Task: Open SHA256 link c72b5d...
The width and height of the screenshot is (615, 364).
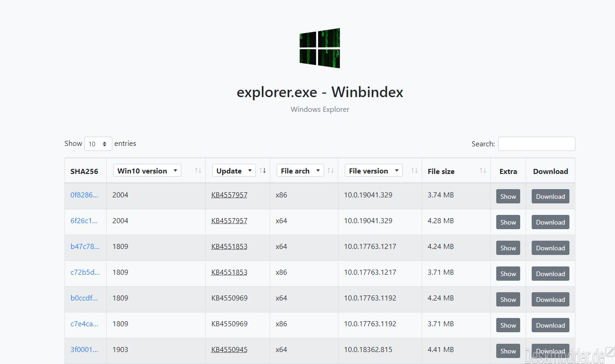Action: coord(85,272)
